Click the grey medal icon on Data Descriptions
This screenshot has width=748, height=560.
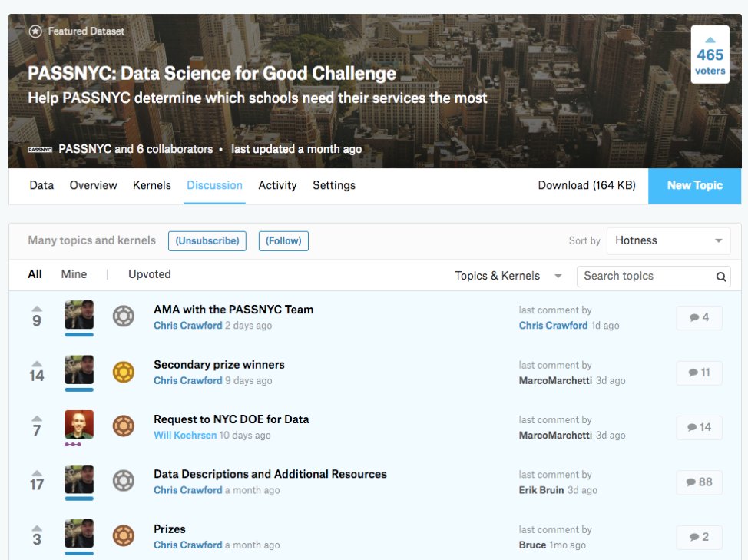click(x=124, y=480)
